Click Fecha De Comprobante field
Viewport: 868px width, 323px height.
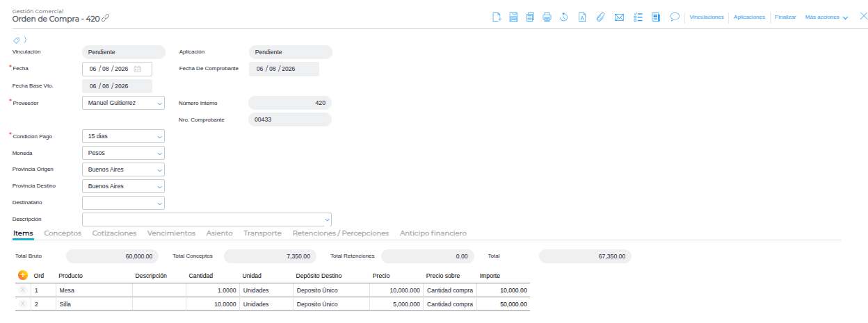coord(284,69)
